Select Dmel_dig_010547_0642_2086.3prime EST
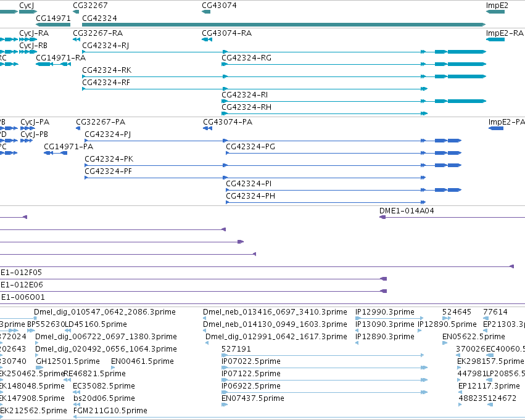The width and height of the screenshot is (525, 420). (105, 312)
